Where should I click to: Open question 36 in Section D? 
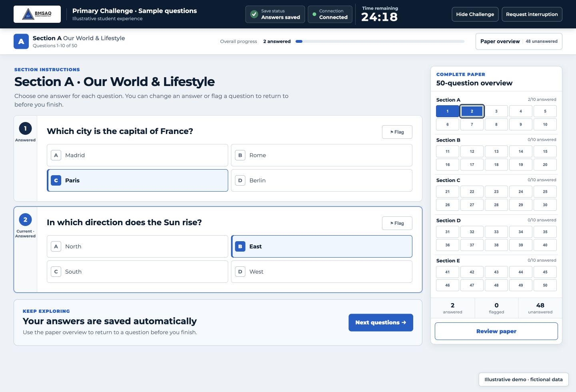pos(448,245)
